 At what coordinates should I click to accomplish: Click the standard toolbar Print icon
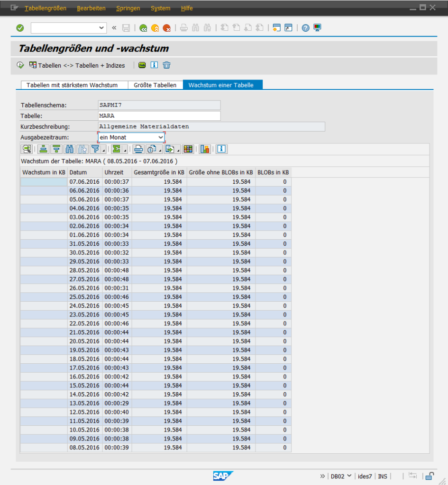point(184,28)
